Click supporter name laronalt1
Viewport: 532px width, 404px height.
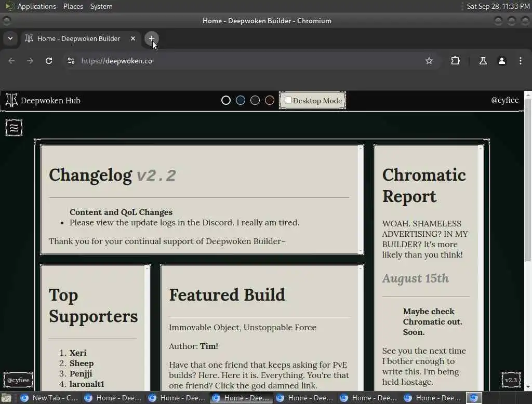(87, 384)
